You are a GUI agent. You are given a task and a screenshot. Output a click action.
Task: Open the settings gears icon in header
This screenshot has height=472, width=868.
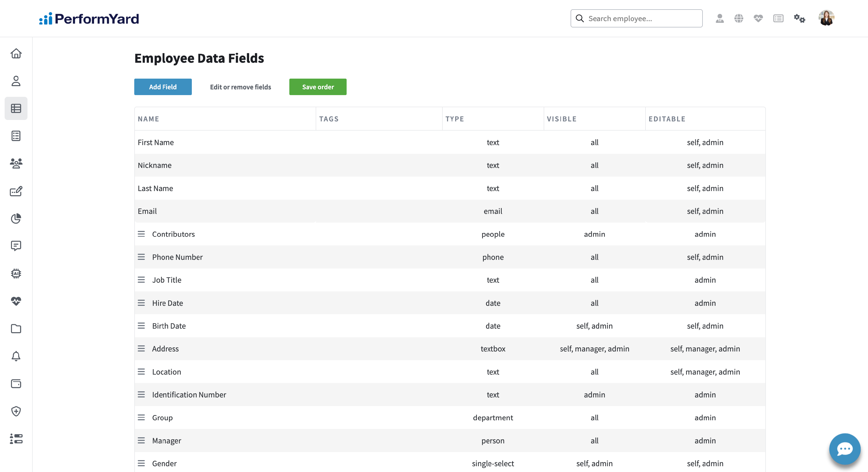799,18
